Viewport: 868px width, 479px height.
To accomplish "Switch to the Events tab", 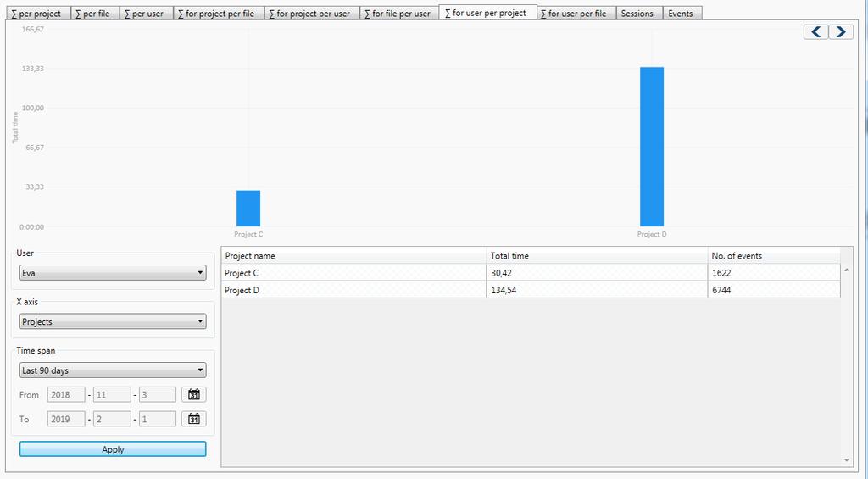I will 681,14.
